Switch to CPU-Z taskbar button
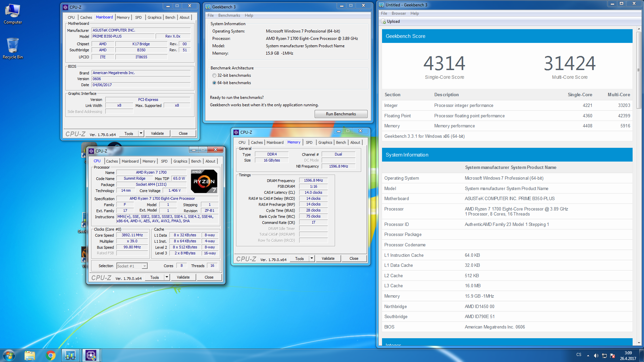The image size is (644, 362). tap(91, 355)
